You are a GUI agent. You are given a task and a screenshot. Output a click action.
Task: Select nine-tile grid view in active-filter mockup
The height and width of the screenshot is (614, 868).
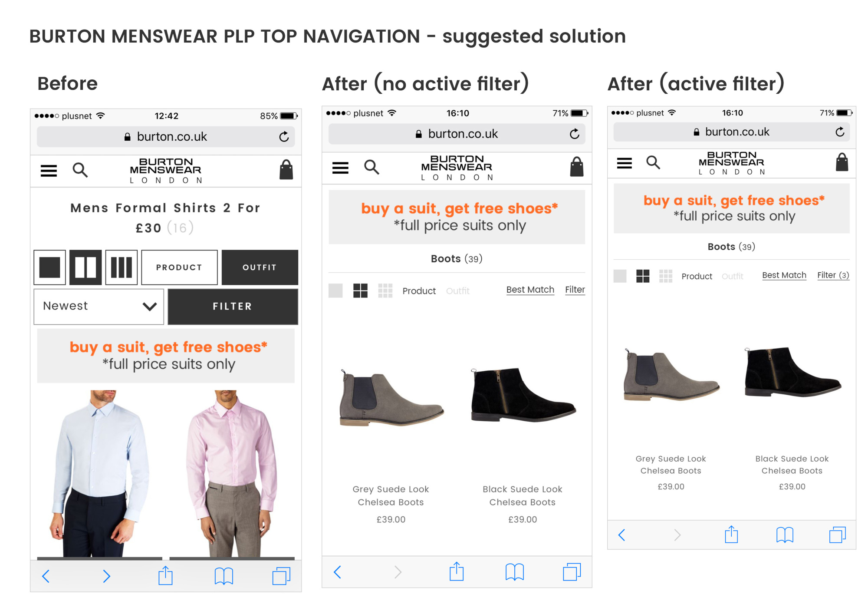665,276
